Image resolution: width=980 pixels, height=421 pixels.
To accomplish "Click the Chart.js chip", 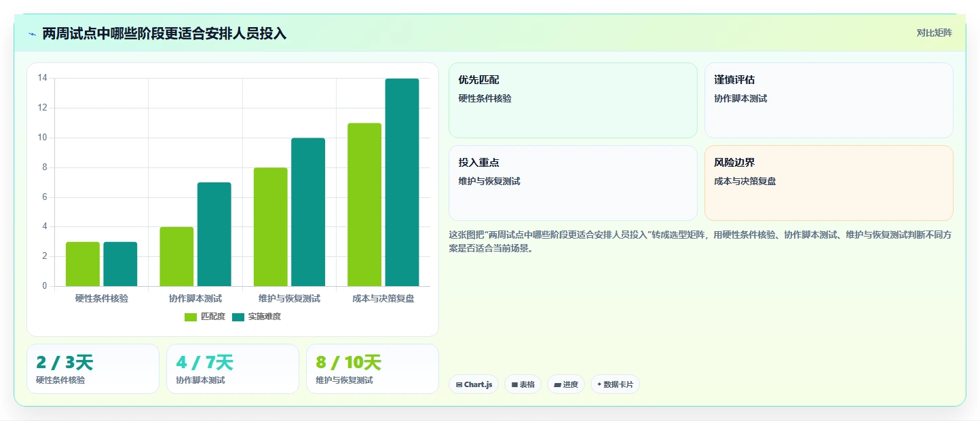I will [474, 384].
